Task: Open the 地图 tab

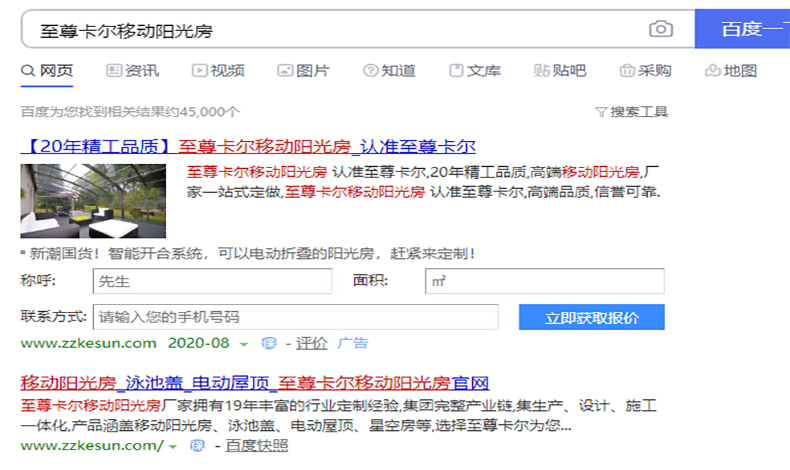Action: (731, 71)
